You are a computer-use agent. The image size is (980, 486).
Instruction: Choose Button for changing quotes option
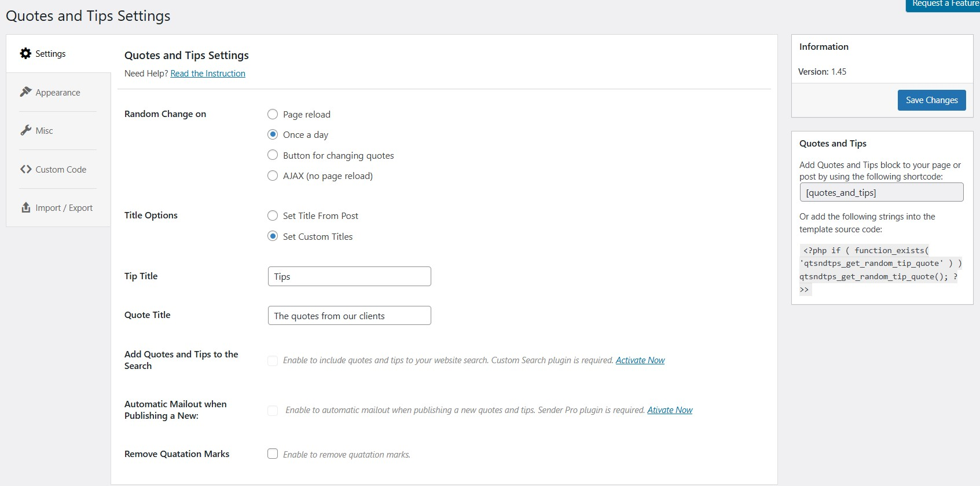click(273, 155)
